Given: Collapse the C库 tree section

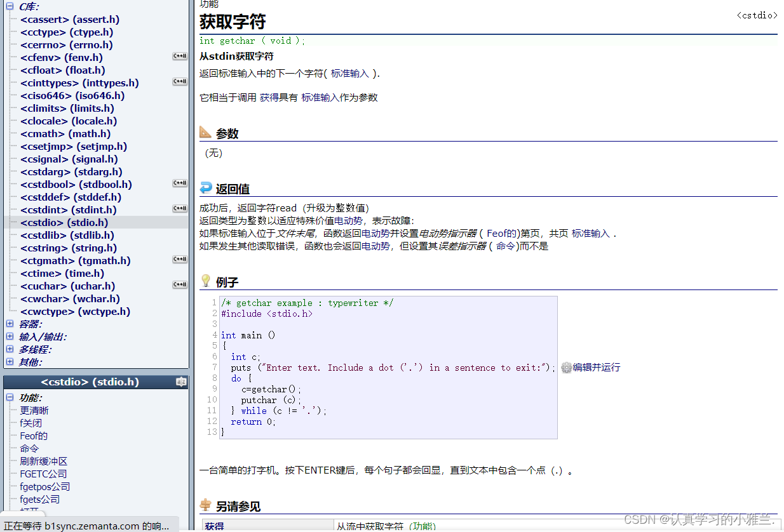Looking at the screenshot, I should click(10, 6).
